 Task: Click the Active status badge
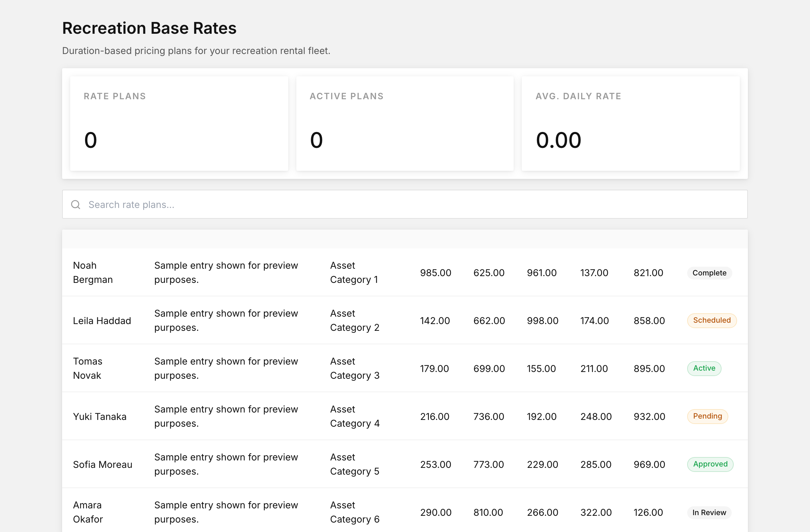[704, 369]
